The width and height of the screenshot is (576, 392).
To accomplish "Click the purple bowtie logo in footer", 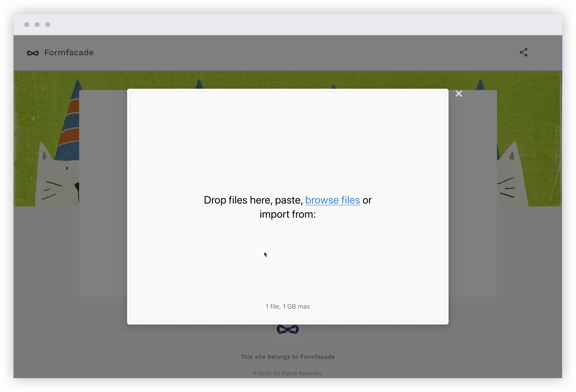I will [288, 330].
